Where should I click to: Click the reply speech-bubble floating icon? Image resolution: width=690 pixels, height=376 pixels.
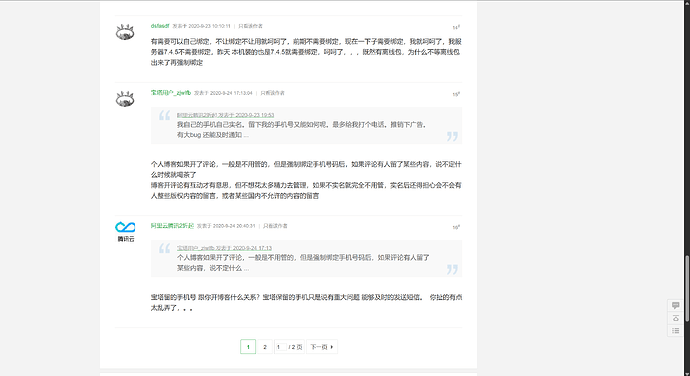(x=675, y=305)
